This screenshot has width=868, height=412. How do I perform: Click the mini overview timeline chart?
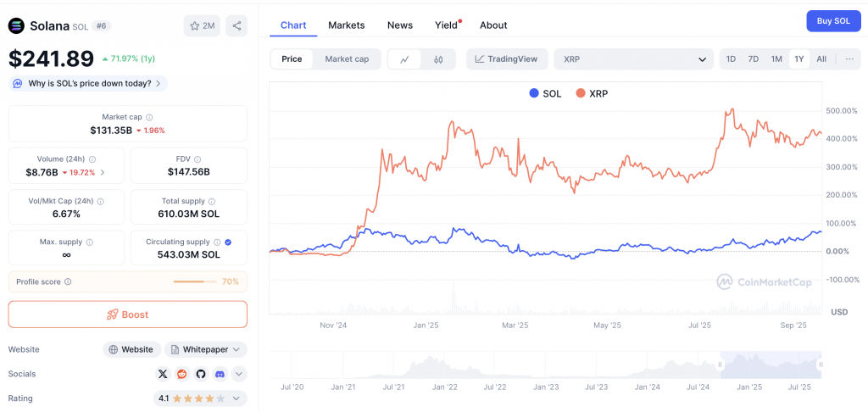(546, 365)
